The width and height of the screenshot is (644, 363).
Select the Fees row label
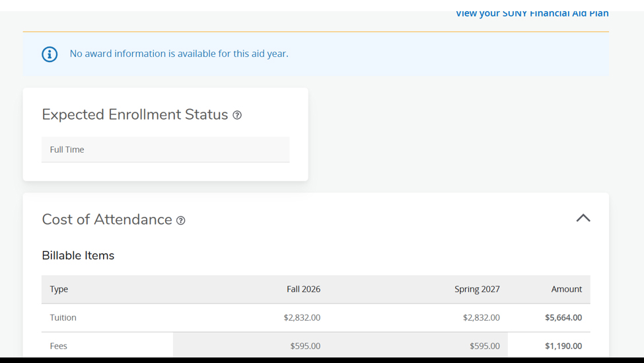click(x=58, y=346)
